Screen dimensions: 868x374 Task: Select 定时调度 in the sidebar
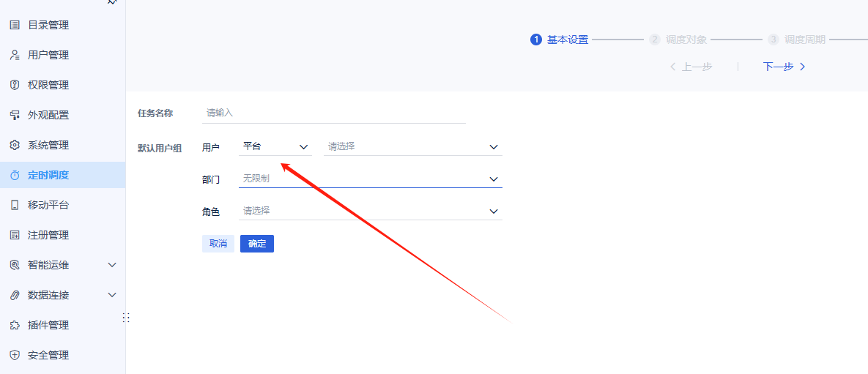pyautogui.click(x=48, y=175)
